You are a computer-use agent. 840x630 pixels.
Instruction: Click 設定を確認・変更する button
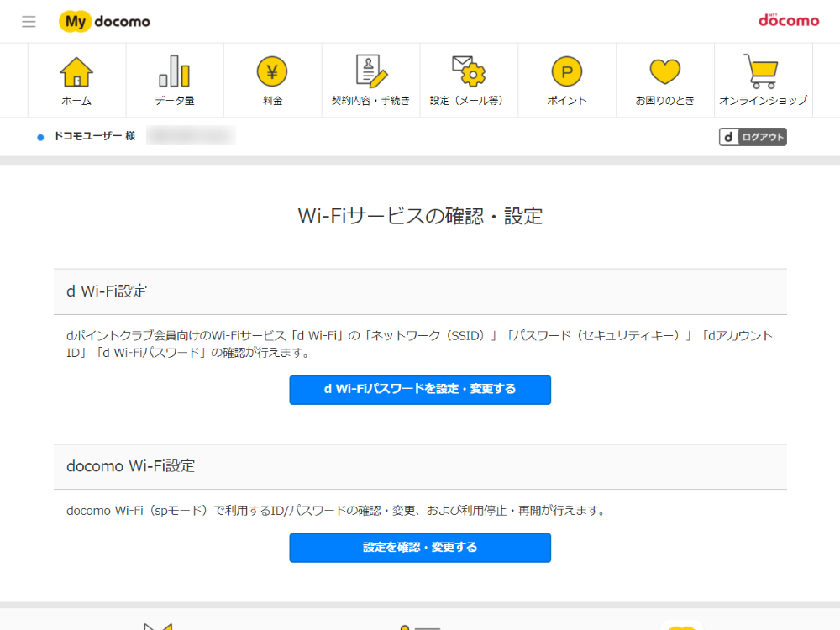tap(420, 548)
